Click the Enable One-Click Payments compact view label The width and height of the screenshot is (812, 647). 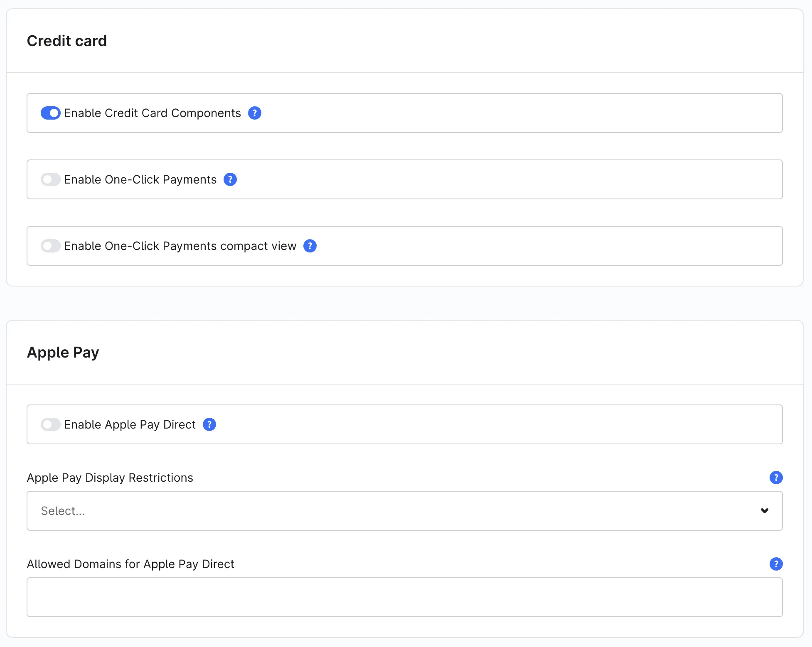coord(180,246)
